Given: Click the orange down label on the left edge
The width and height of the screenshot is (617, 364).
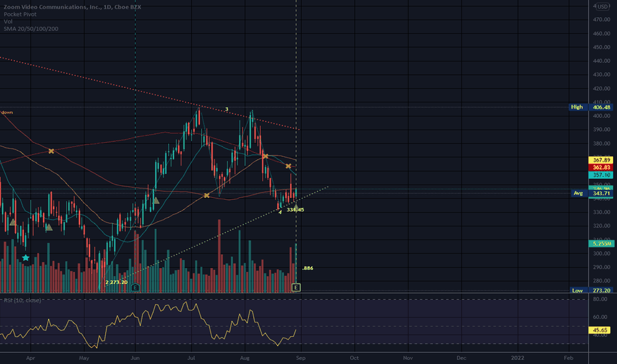Looking at the screenshot, I should [x=7, y=113].
